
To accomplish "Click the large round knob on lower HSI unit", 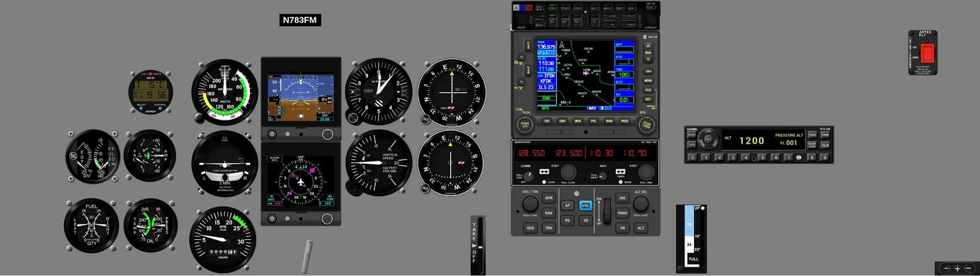I will click(327, 219).
